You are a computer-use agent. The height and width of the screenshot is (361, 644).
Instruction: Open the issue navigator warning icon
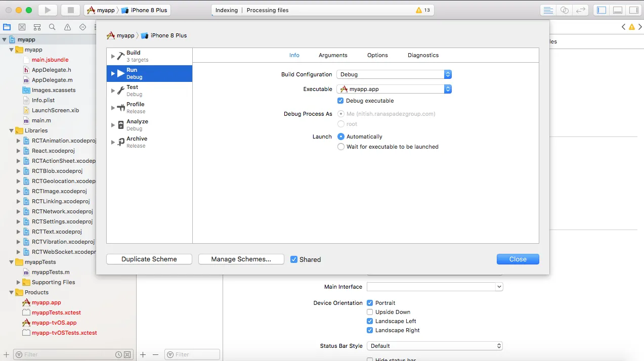(67, 27)
